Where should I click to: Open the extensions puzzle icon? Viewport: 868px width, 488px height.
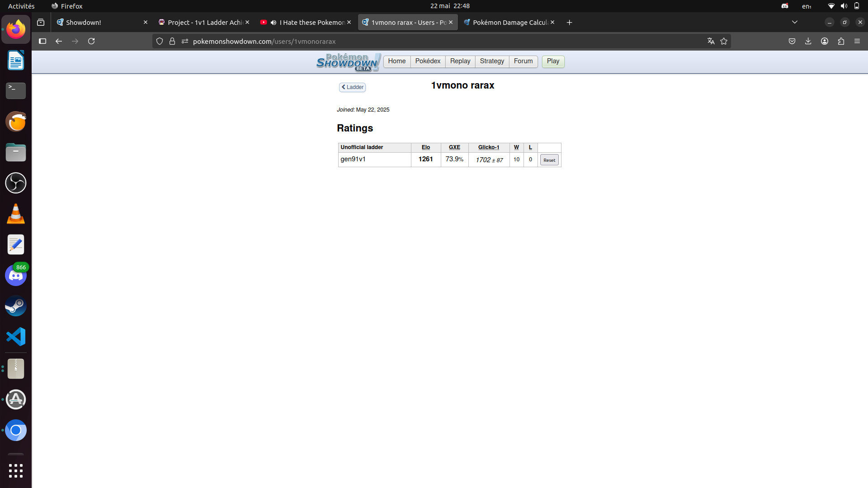point(841,41)
